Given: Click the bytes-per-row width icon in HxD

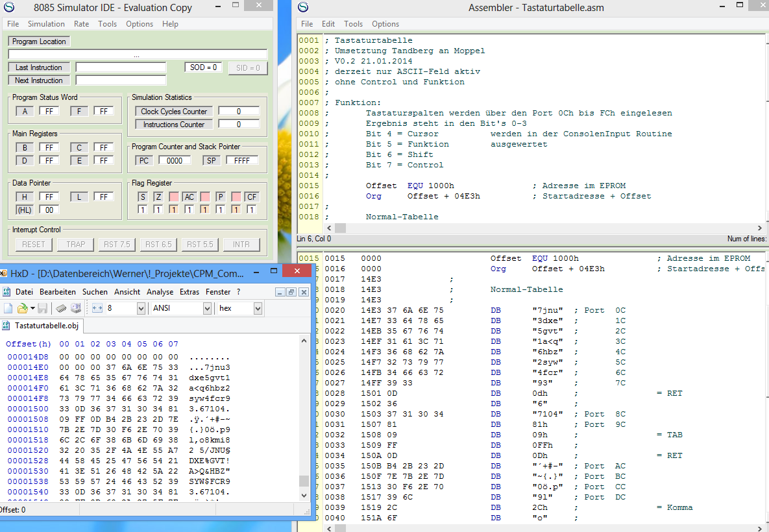Looking at the screenshot, I should click(x=98, y=308).
